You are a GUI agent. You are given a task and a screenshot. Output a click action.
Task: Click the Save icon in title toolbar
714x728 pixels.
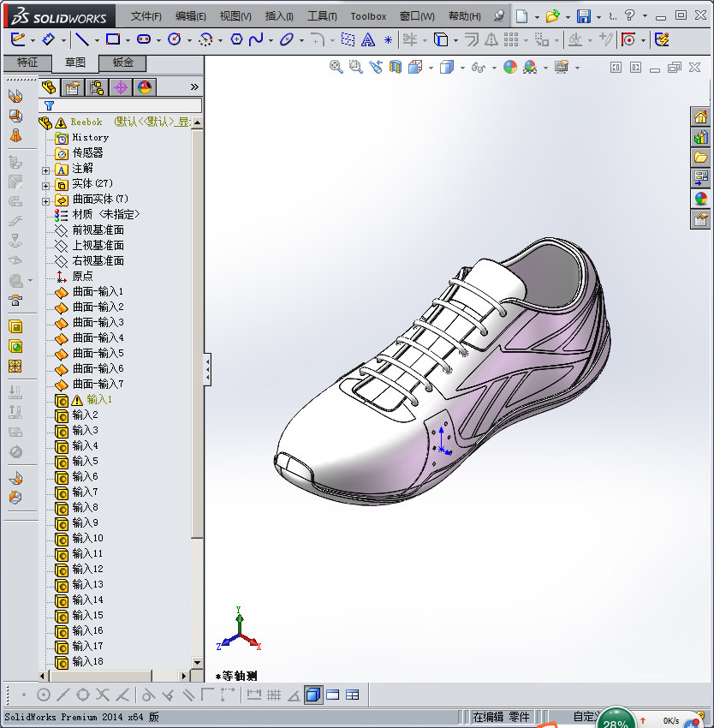584,16
